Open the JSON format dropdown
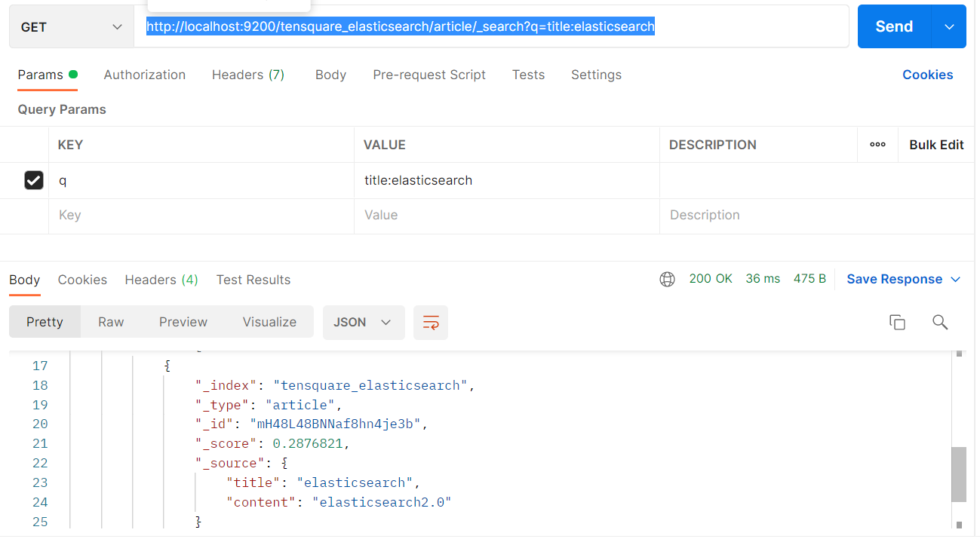The image size is (980, 539). (363, 323)
